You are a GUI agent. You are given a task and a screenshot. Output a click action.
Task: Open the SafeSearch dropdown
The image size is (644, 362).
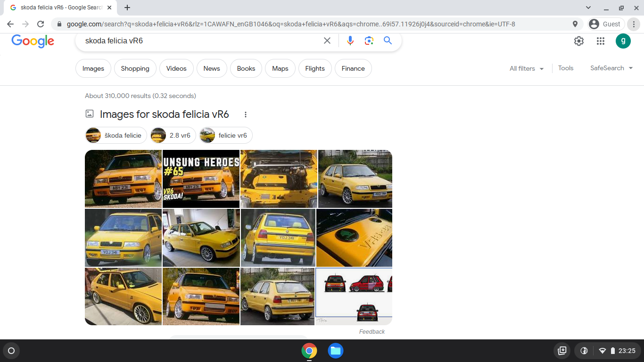(611, 68)
